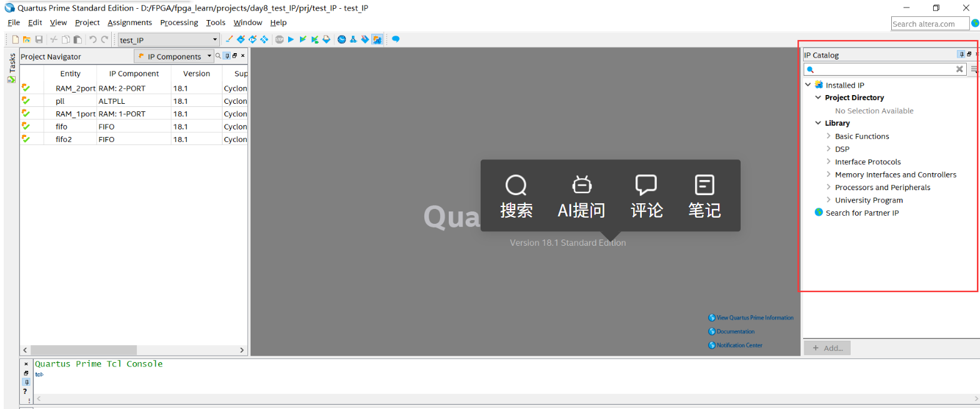Close the Tcl Console with X icon
The width and height of the screenshot is (980, 409).
point(26,363)
